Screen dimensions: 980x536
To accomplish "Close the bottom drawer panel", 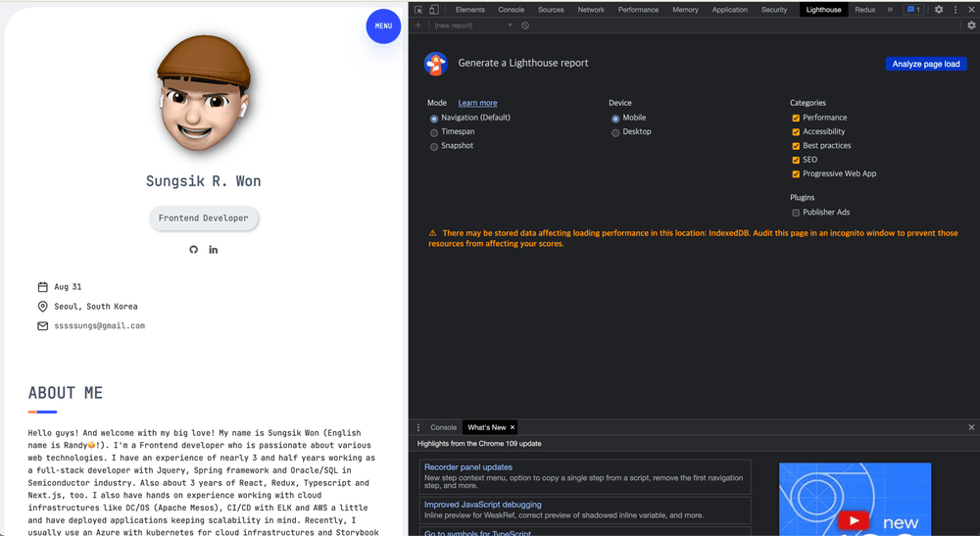I will click(x=971, y=427).
